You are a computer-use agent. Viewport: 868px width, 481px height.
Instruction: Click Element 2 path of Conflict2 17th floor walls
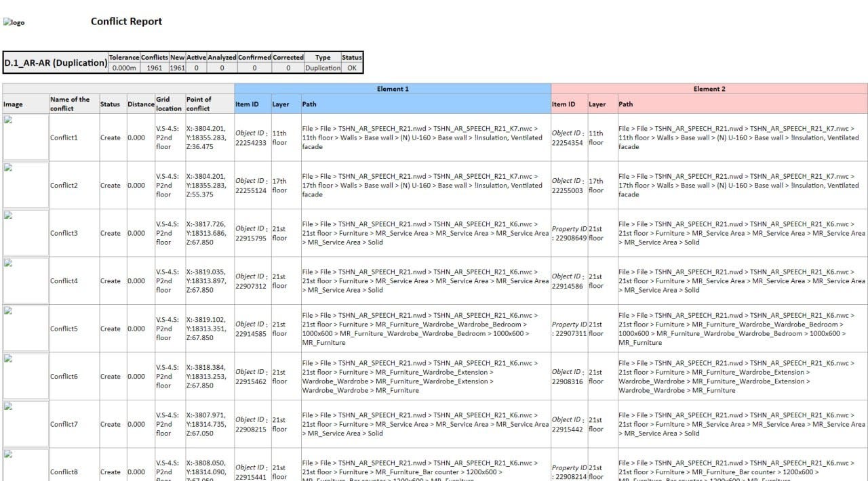coord(742,186)
